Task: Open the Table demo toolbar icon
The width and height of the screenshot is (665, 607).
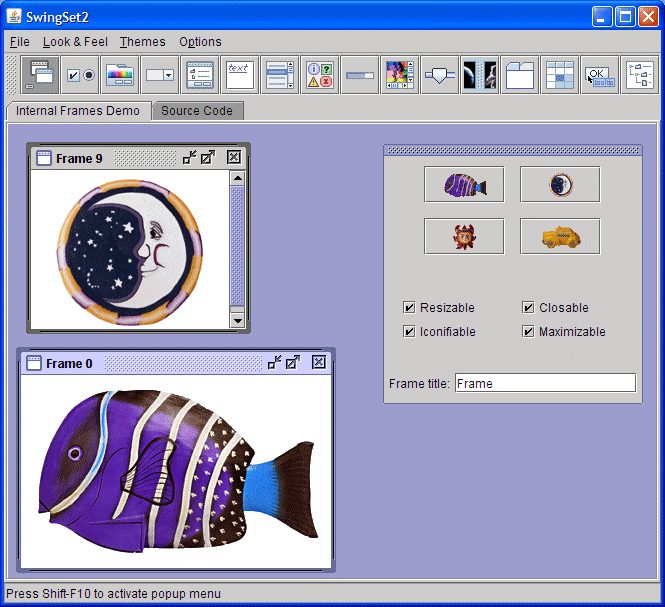Action: 559,75
